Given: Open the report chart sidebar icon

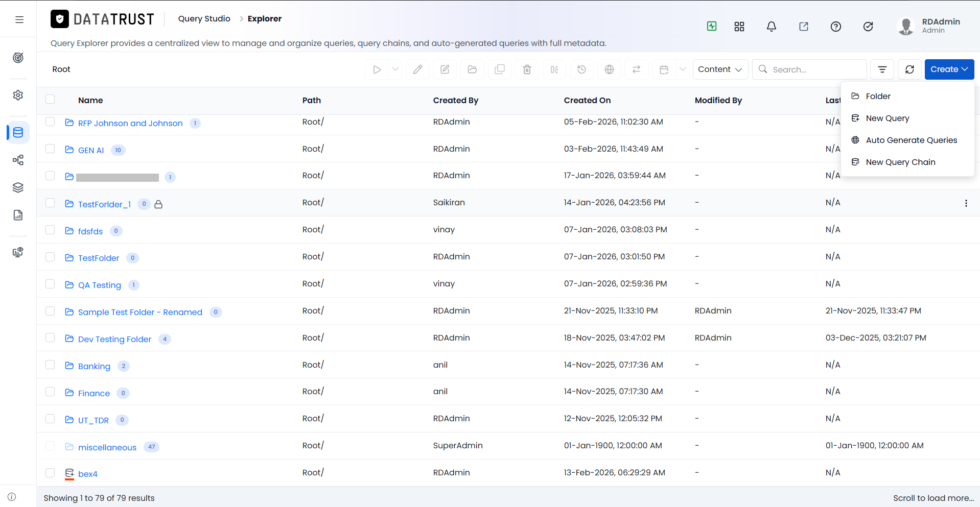Looking at the screenshot, I should point(18,215).
